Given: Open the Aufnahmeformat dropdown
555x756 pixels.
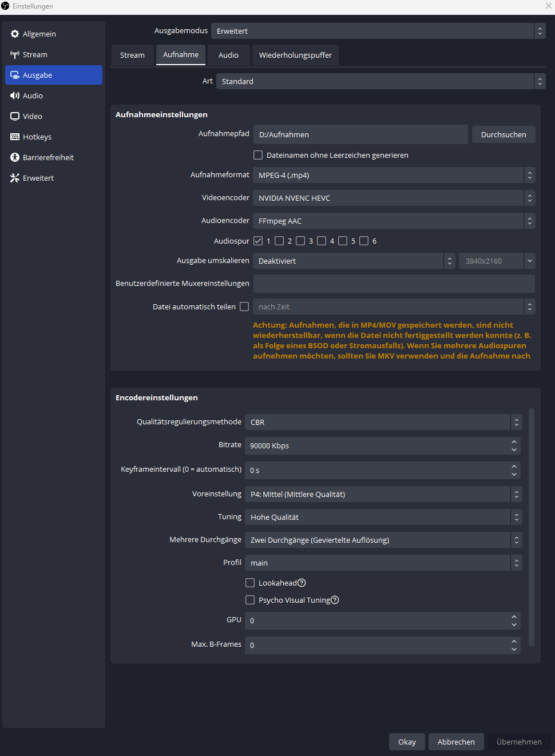Looking at the screenshot, I should (394, 175).
